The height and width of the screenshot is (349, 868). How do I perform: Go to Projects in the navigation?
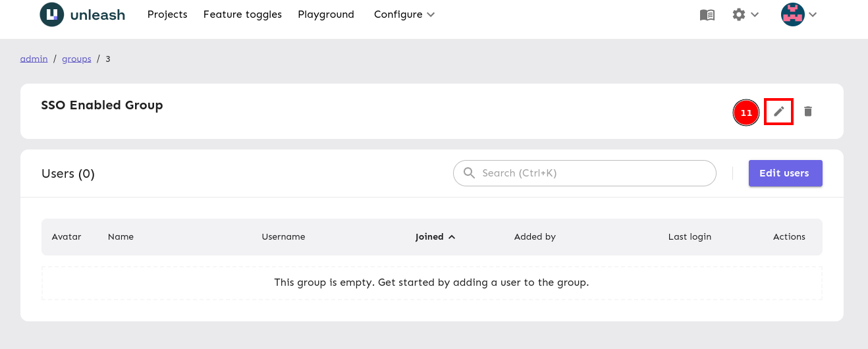[167, 14]
